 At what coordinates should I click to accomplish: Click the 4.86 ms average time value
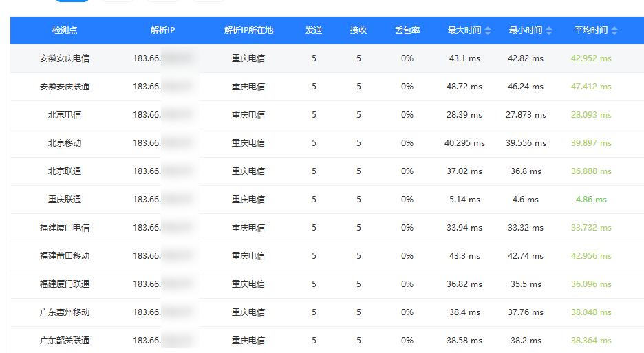coord(591,200)
